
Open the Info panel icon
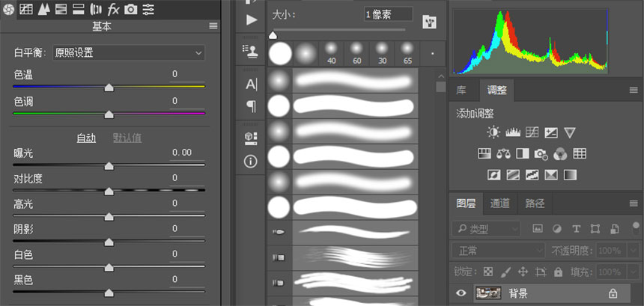[x=251, y=161]
